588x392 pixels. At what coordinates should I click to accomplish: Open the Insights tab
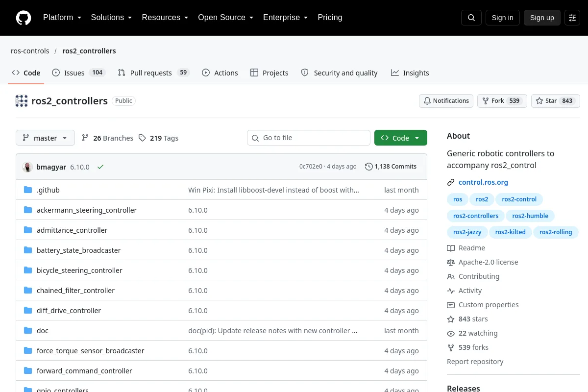coord(410,73)
